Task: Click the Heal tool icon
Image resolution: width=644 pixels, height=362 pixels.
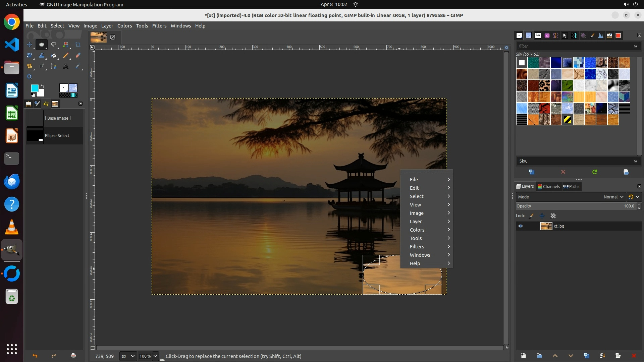Action: tap(30, 66)
